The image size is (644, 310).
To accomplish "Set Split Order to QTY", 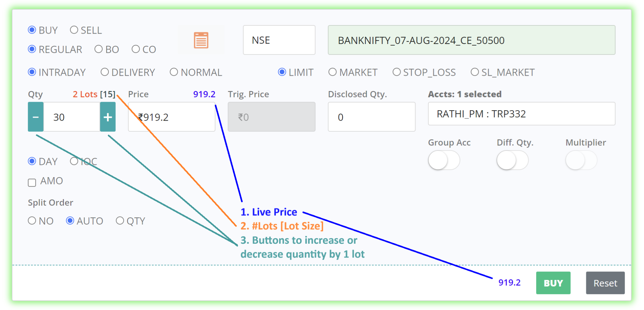I will point(120,220).
